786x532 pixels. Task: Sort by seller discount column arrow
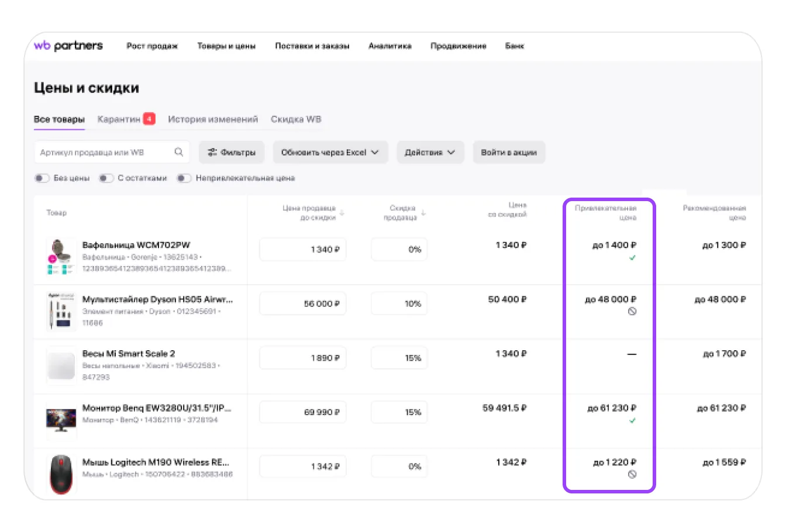(423, 213)
